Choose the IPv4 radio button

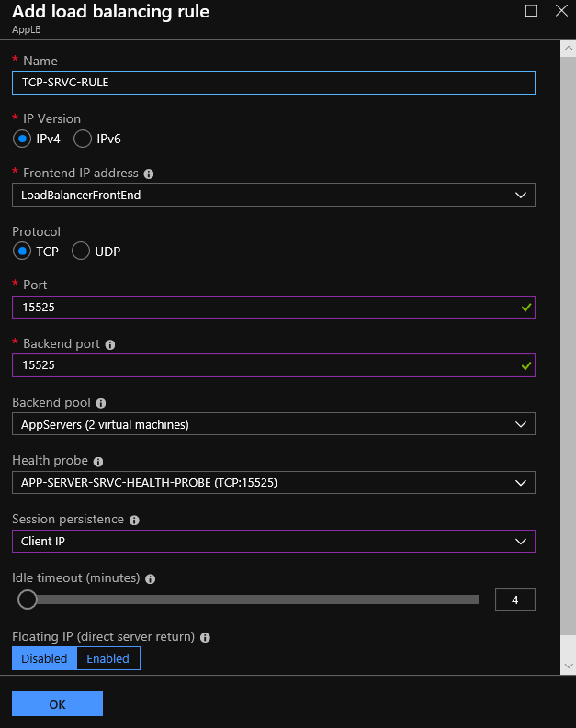pos(22,139)
